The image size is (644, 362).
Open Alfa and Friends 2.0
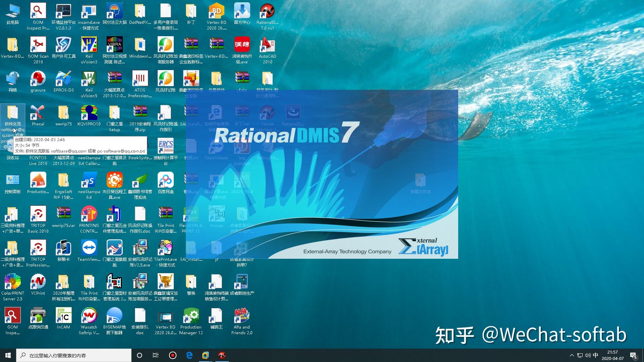[x=242, y=315]
